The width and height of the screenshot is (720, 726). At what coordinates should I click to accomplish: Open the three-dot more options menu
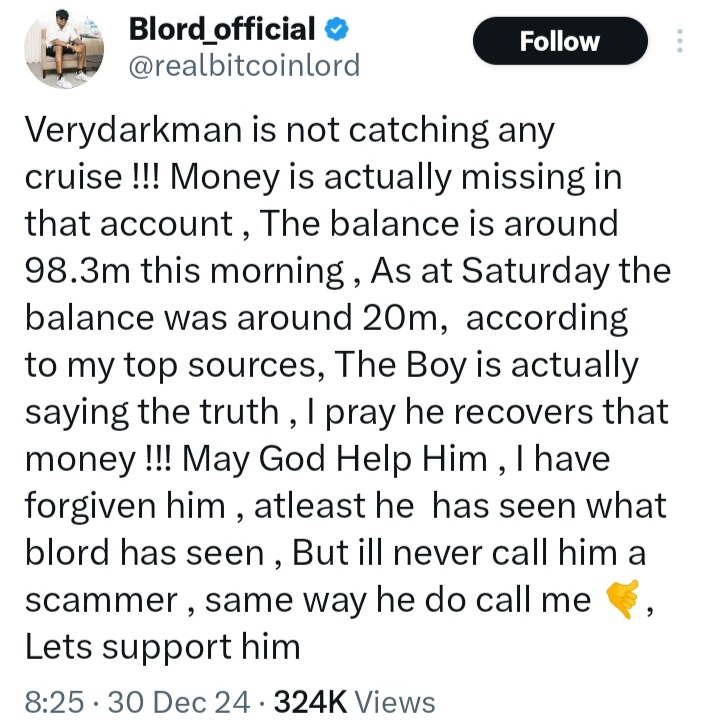coord(681,41)
